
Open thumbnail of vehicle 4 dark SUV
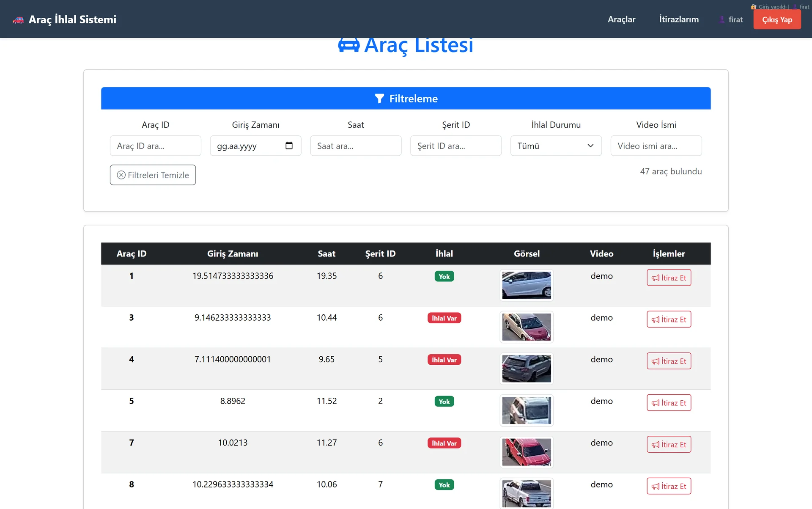527,369
